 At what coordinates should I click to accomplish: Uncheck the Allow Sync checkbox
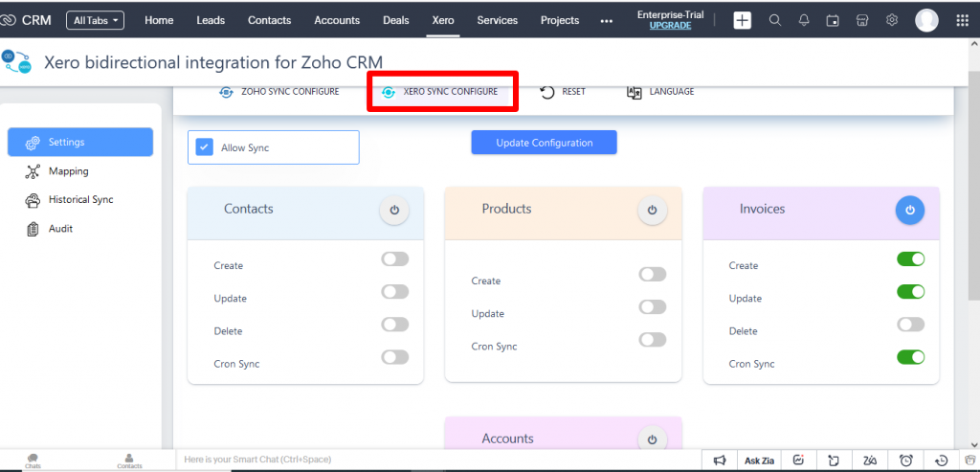point(205,147)
